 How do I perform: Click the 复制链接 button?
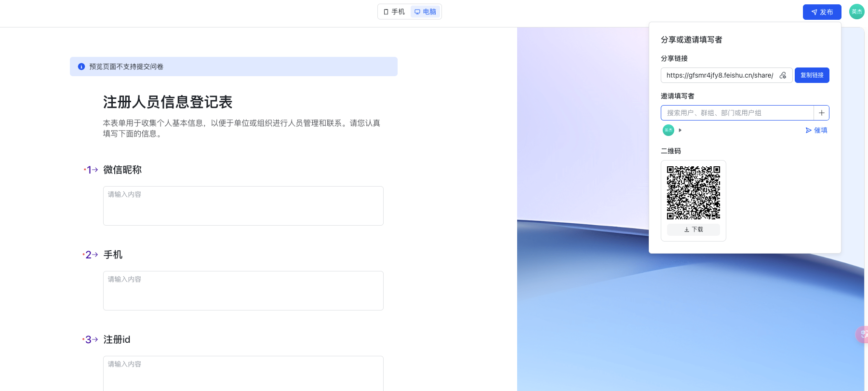[x=812, y=75]
